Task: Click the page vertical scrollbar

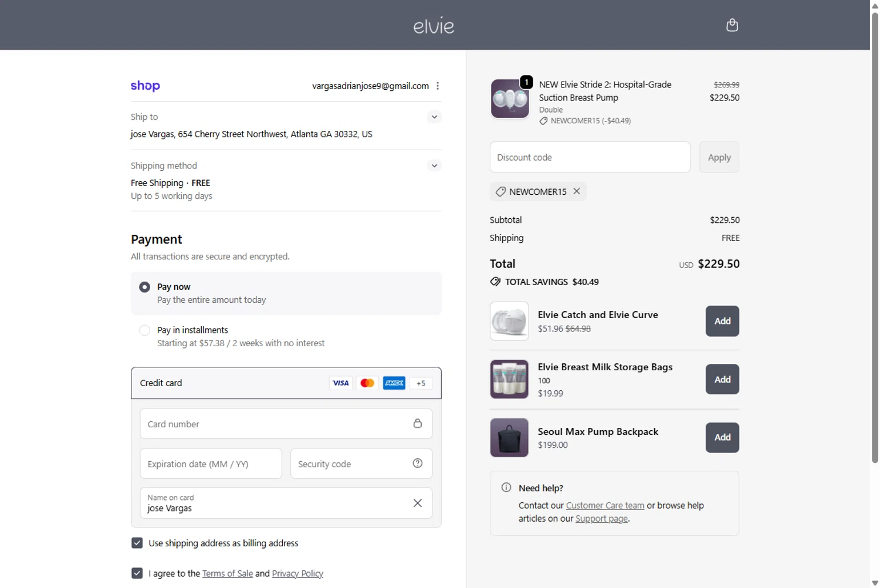Action: pos(875,238)
